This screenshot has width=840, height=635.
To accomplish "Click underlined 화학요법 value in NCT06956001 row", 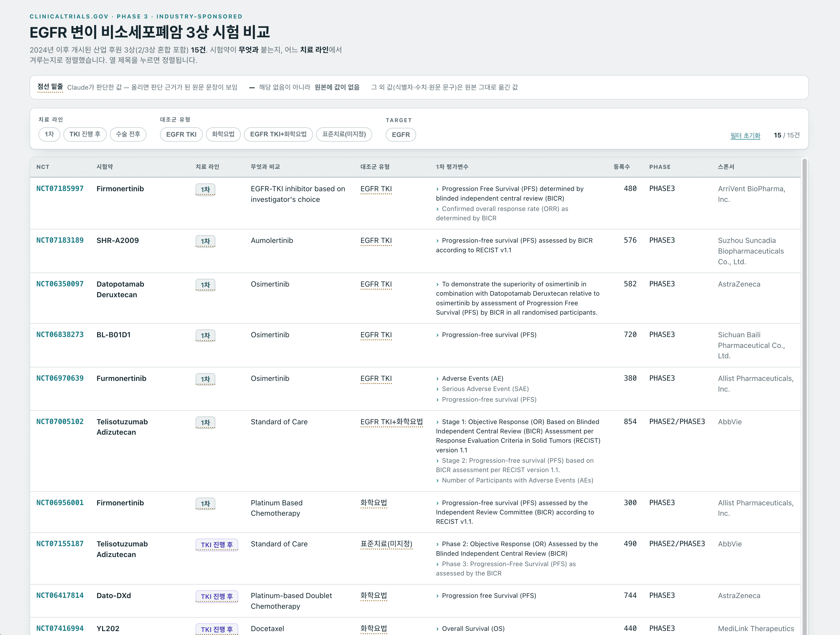I will (x=374, y=503).
